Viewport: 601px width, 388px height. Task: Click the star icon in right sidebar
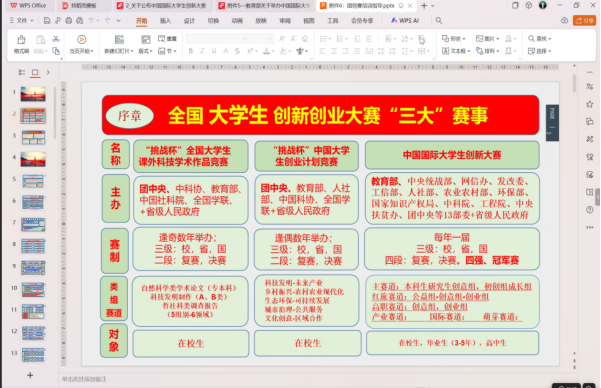(590, 104)
